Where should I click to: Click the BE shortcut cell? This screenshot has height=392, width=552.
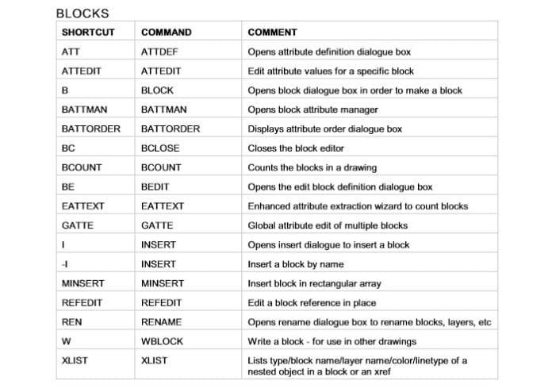[x=67, y=187]
